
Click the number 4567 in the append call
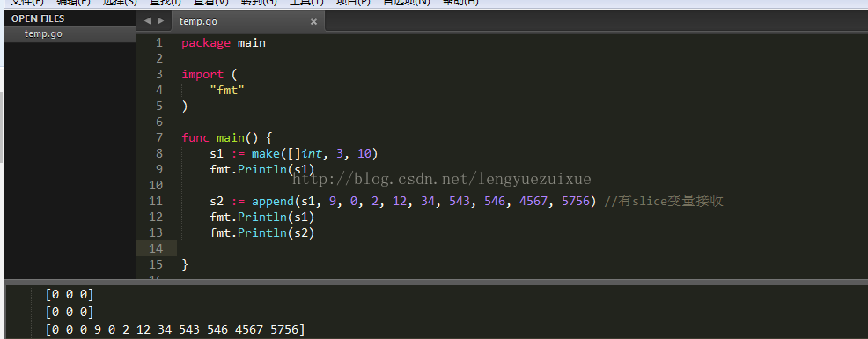pos(533,201)
